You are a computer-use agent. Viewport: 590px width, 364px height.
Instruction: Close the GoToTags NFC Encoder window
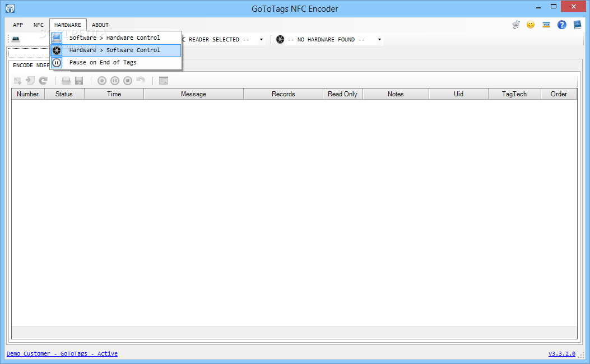tap(573, 6)
